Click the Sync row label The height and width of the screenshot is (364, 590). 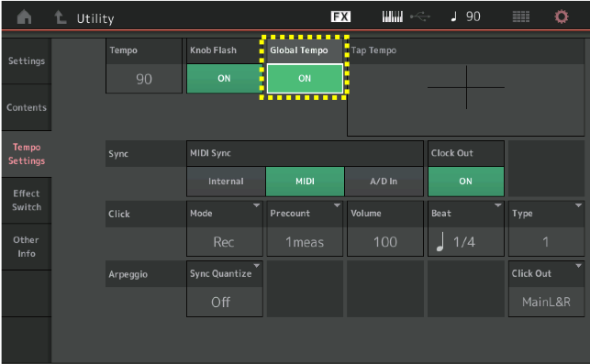(118, 154)
